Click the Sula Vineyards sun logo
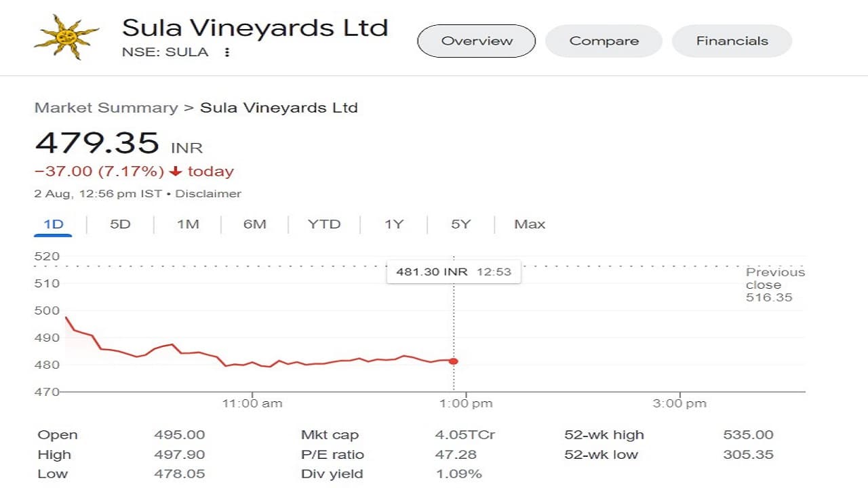This screenshot has height=488, width=868. click(x=66, y=37)
